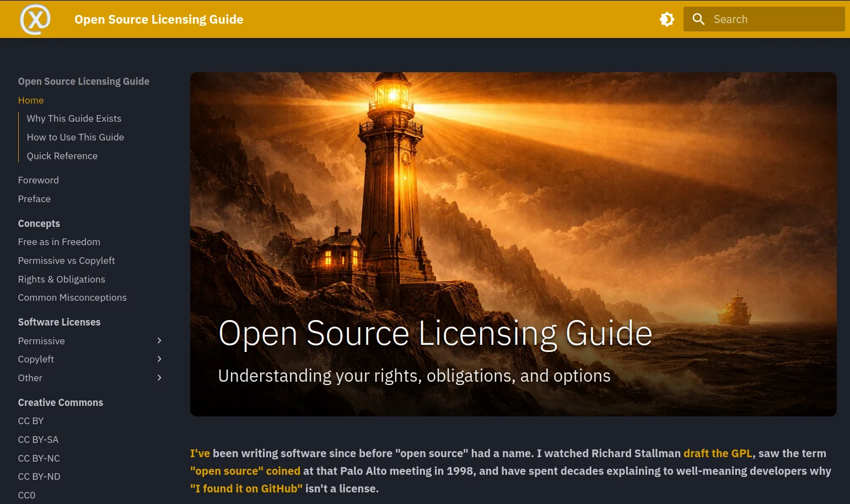
Task: Click the site logo icon
Action: pos(35,19)
